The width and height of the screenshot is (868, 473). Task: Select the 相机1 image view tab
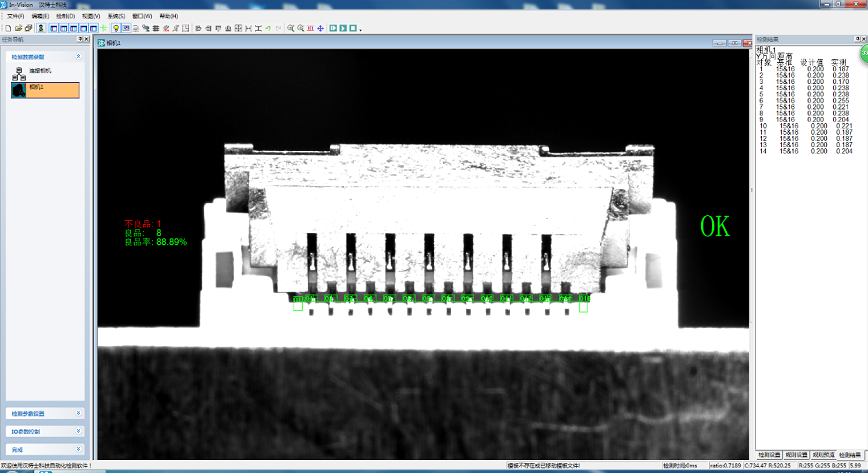111,43
